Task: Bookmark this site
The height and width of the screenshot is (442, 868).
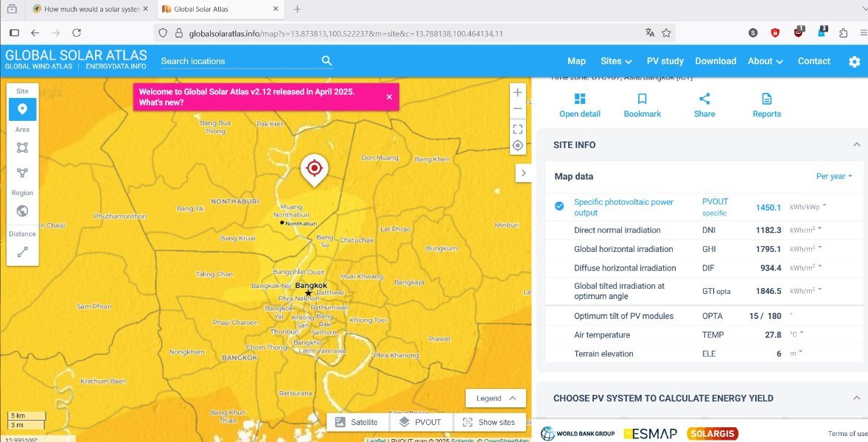Action: point(642,105)
